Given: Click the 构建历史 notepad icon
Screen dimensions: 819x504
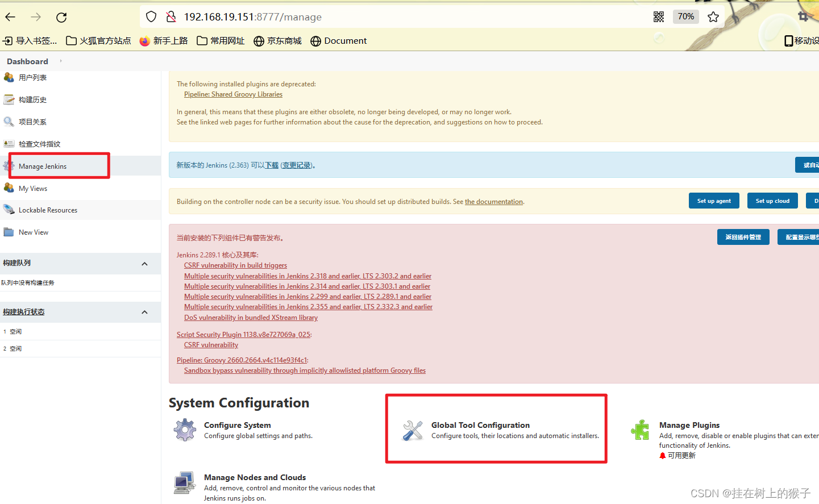Looking at the screenshot, I should click(9, 99).
